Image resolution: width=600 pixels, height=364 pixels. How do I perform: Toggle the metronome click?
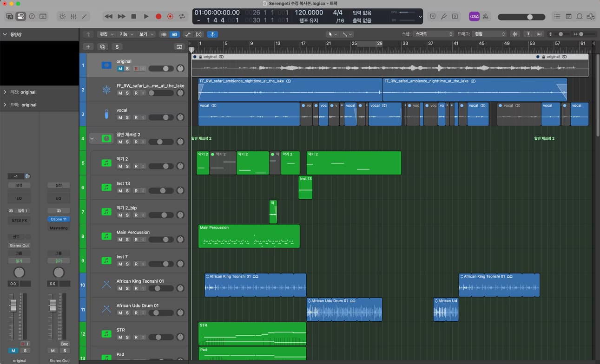[x=485, y=16]
